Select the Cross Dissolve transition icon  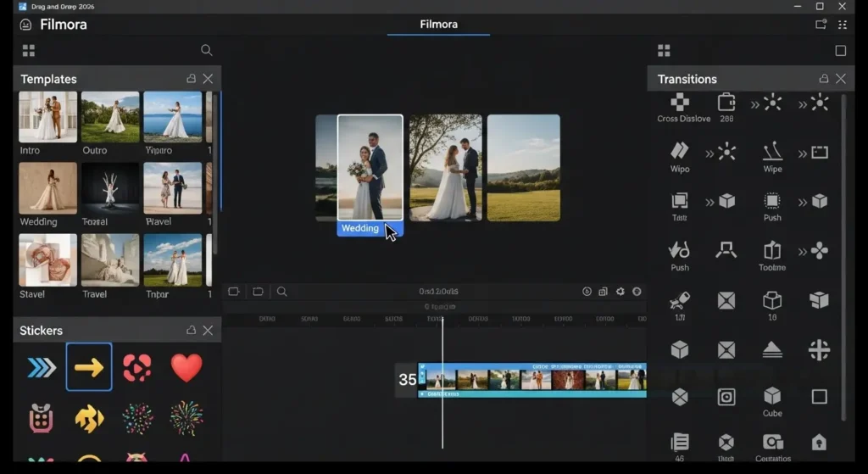[x=680, y=103]
